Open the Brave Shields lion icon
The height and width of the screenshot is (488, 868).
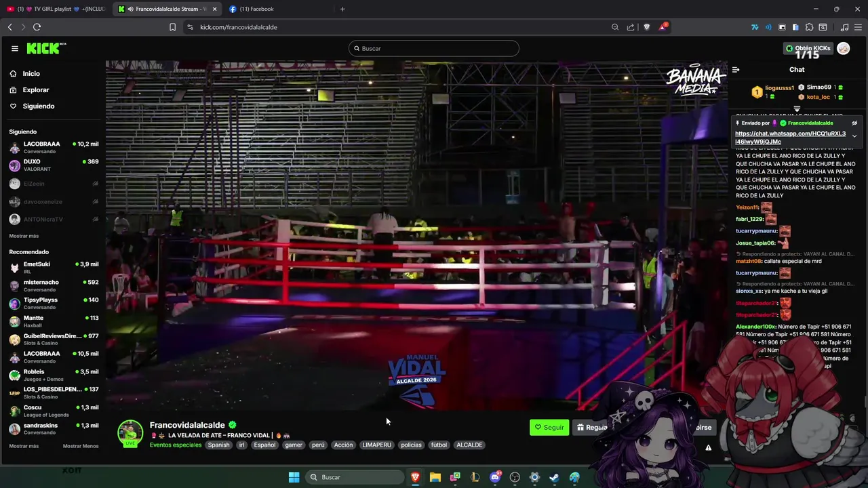coord(646,27)
